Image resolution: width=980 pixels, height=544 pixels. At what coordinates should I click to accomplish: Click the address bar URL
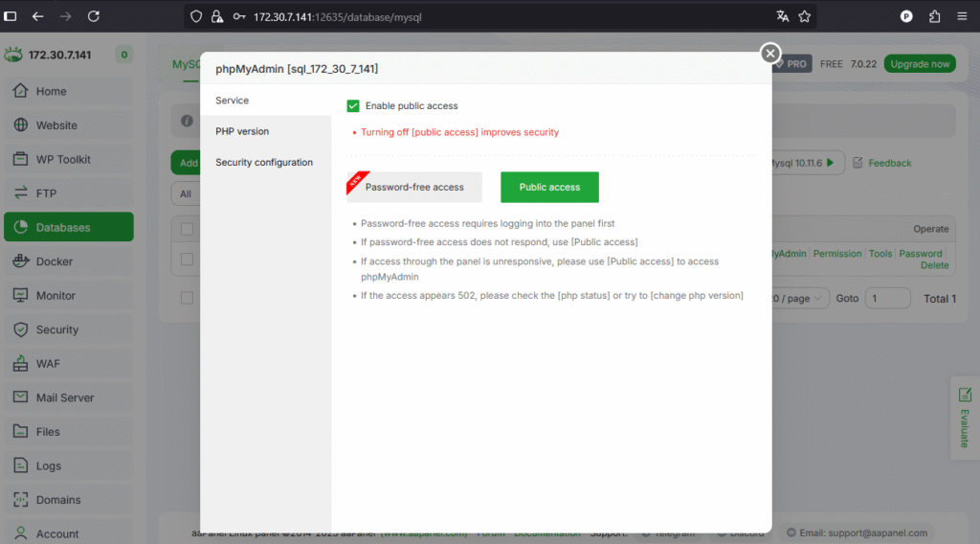coord(338,17)
